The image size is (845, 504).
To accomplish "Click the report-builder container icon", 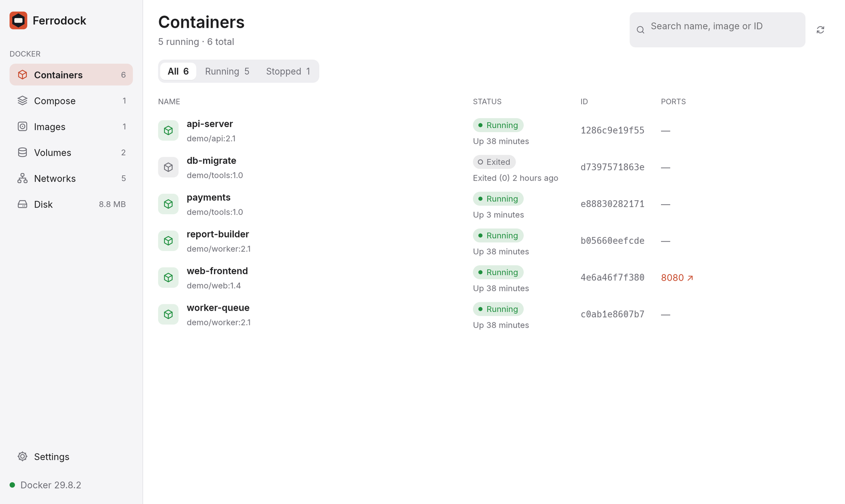I will coord(168,241).
